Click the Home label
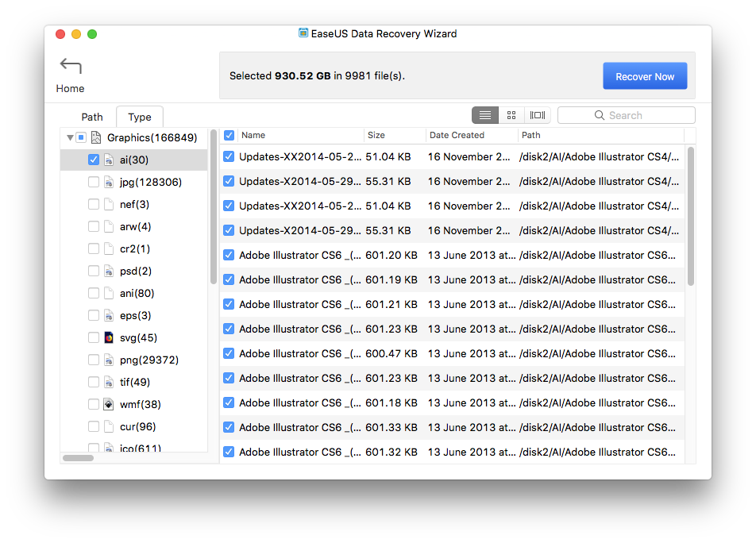Image resolution: width=756 pixels, height=543 pixels. [70, 89]
